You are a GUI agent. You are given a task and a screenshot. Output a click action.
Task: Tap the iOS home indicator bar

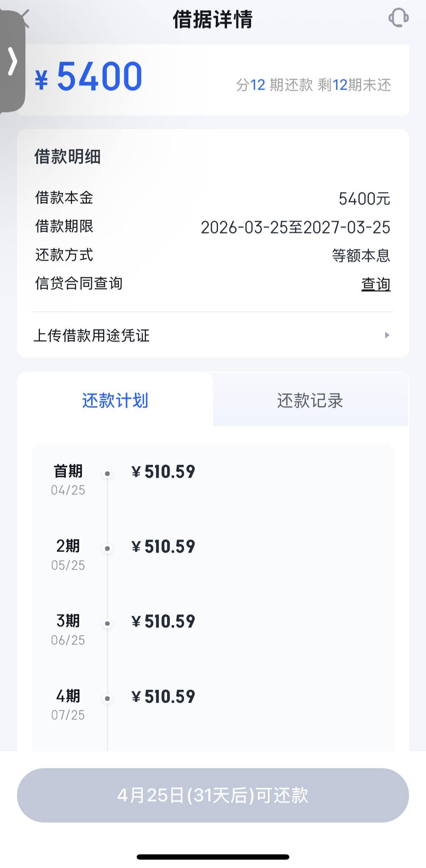213,857
